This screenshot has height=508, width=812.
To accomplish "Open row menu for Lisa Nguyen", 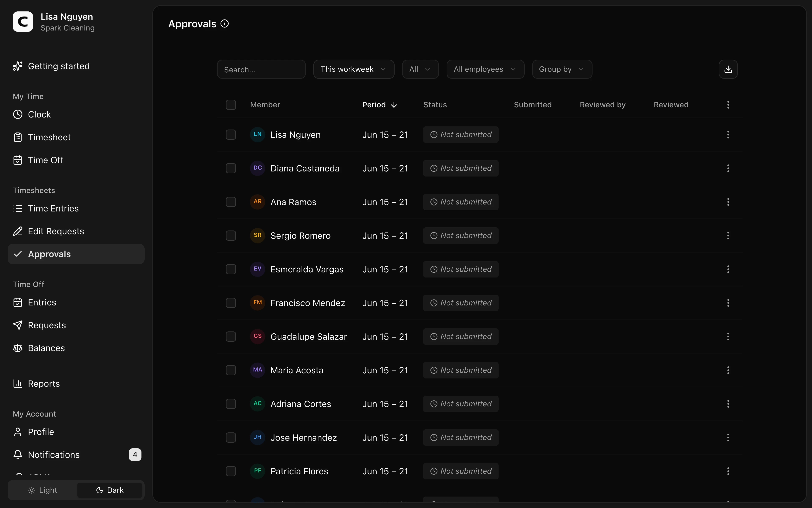I will 728,135.
